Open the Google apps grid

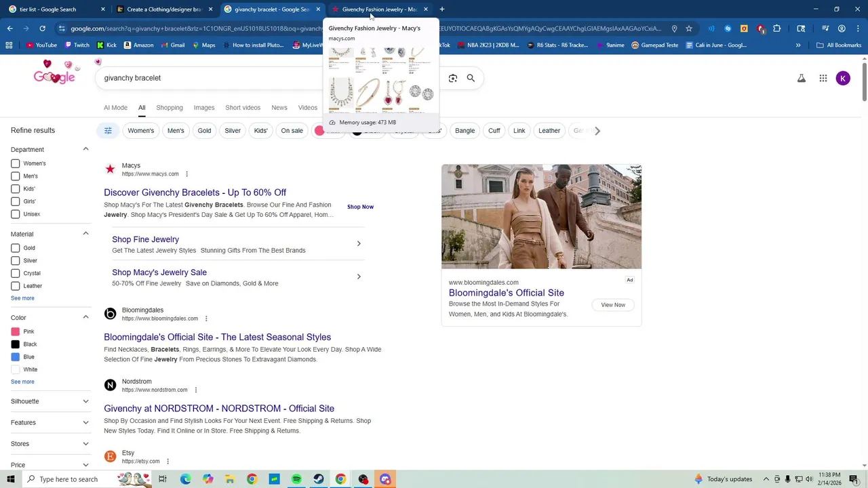coord(823,79)
